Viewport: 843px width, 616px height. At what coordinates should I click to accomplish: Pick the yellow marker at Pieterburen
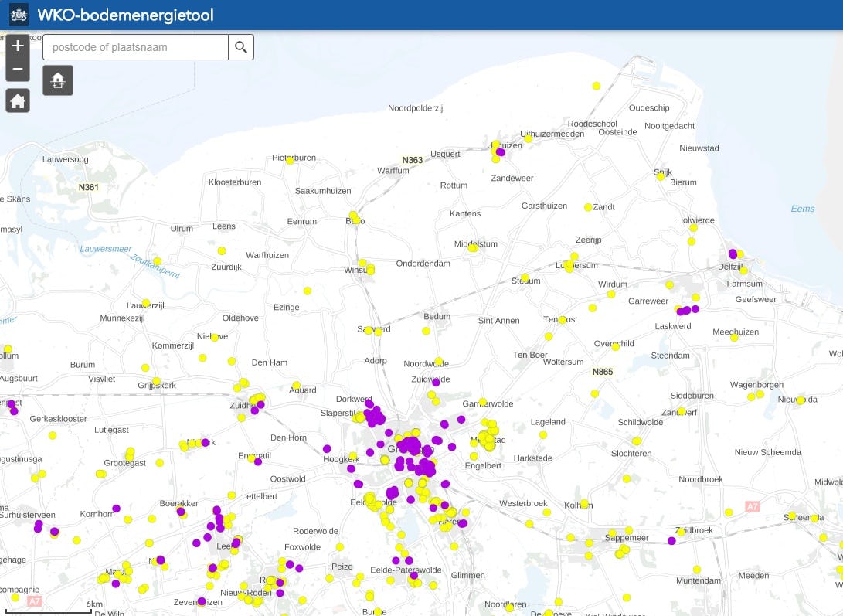(x=290, y=160)
